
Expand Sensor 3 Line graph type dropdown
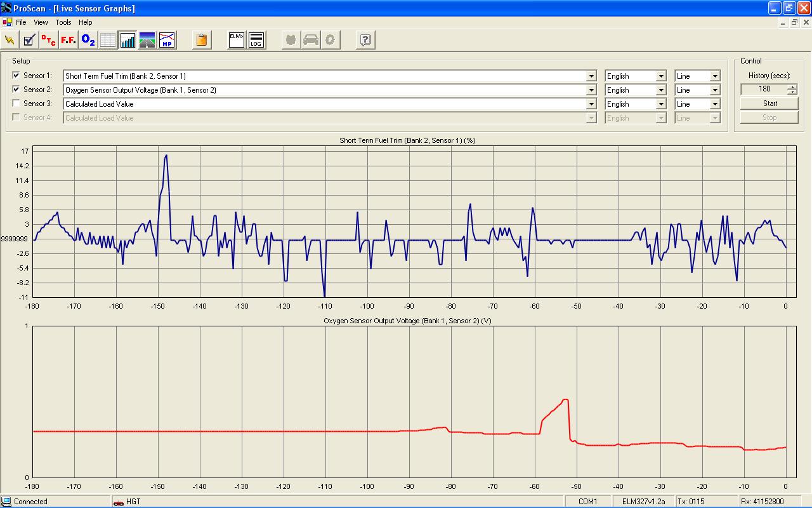pyautogui.click(x=715, y=104)
